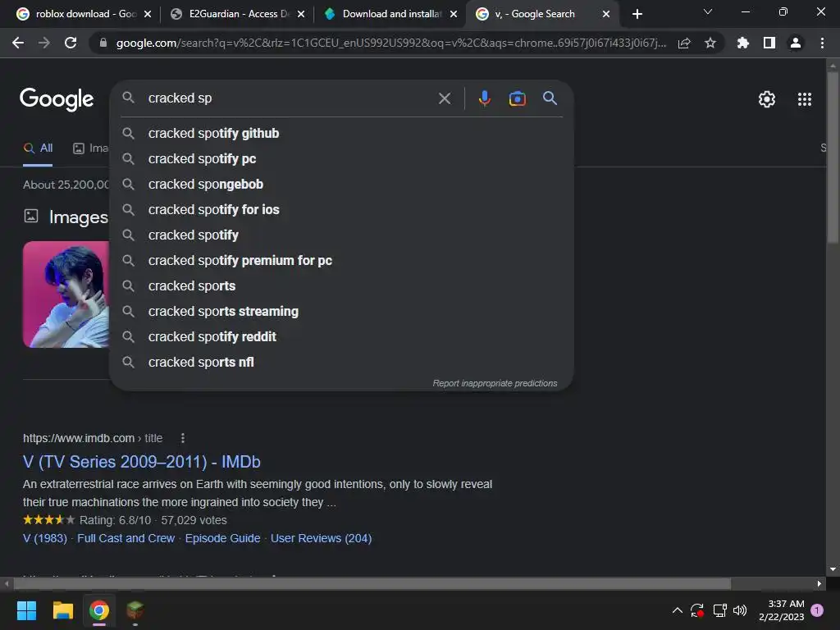Open Chrome extensions puzzle icon
Viewport: 840px width, 630px height.
(x=742, y=43)
